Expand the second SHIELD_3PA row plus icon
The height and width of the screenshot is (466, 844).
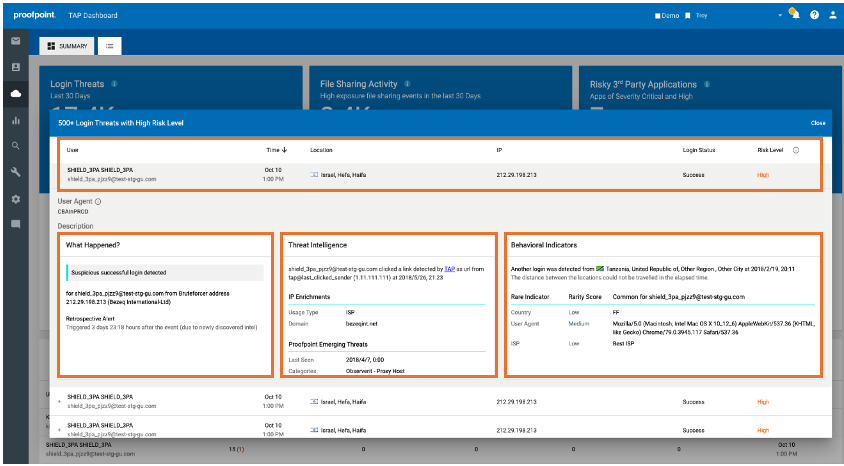point(59,402)
